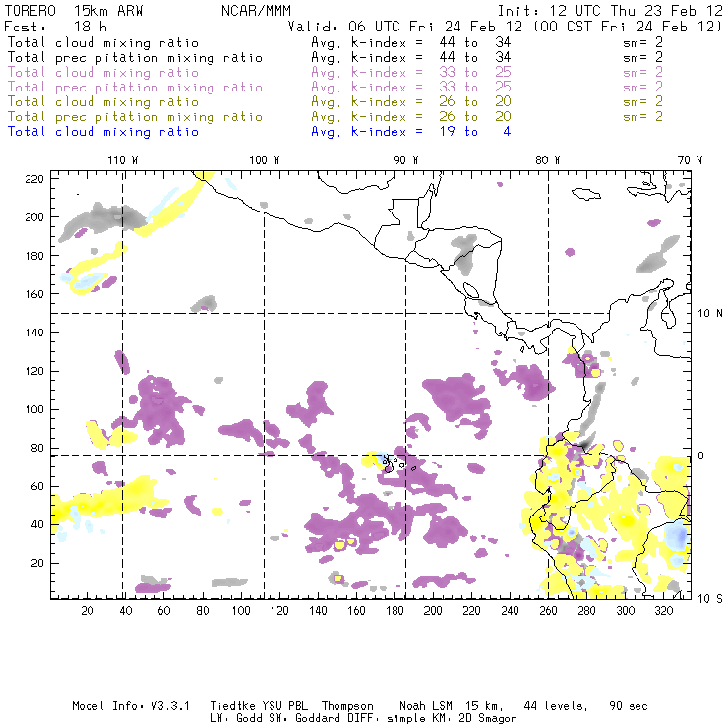Click vertical axis tick label '180'

click(x=34, y=256)
